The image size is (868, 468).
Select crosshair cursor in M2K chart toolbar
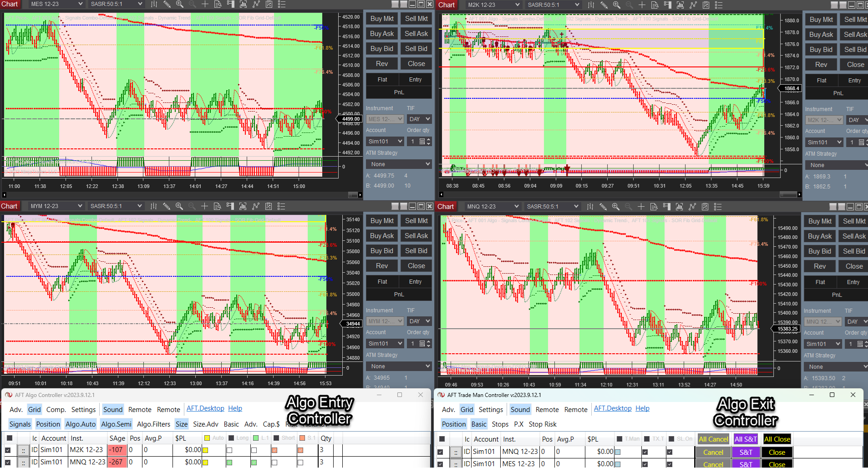[x=642, y=5]
